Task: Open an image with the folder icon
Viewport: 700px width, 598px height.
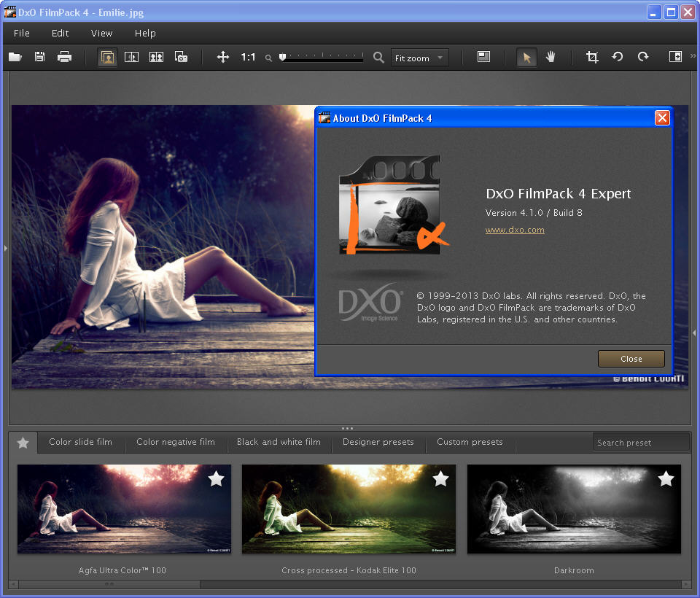Action: (15, 57)
